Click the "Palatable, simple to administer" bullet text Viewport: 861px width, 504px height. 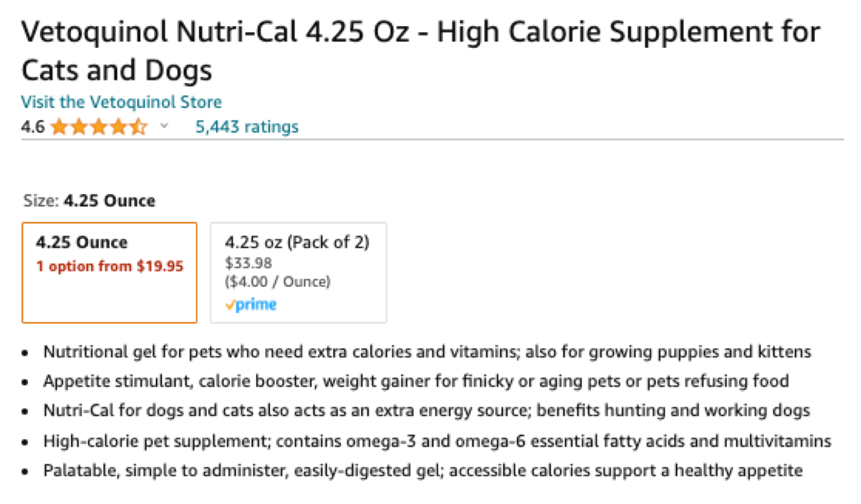pos(423,470)
